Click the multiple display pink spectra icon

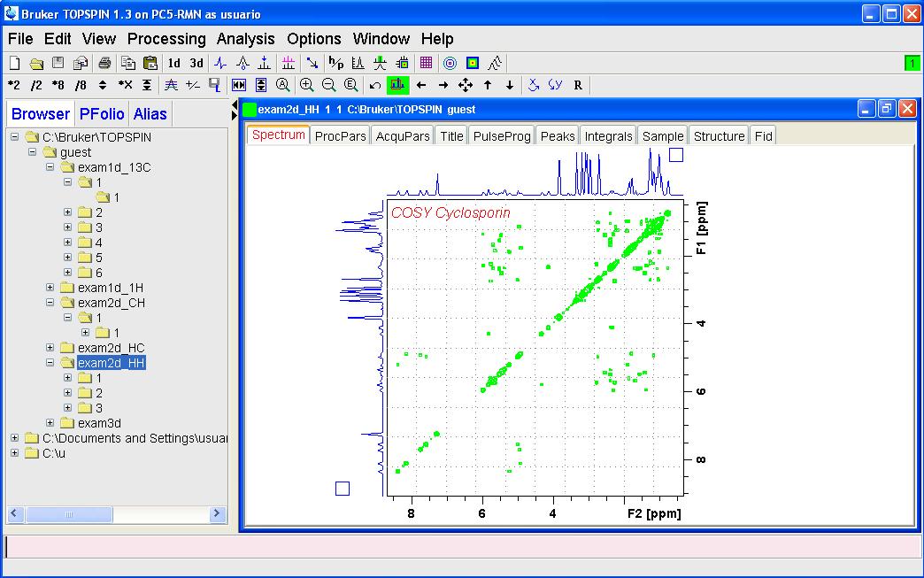pos(289,63)
